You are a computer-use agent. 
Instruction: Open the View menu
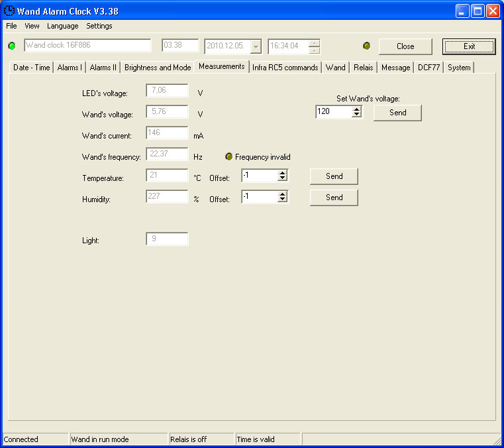32,26
